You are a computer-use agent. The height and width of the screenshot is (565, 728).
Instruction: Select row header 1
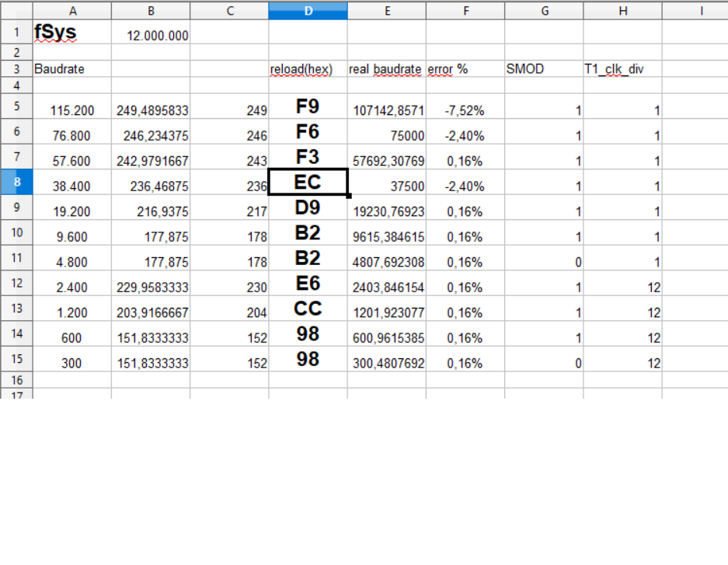coord(17,33)
